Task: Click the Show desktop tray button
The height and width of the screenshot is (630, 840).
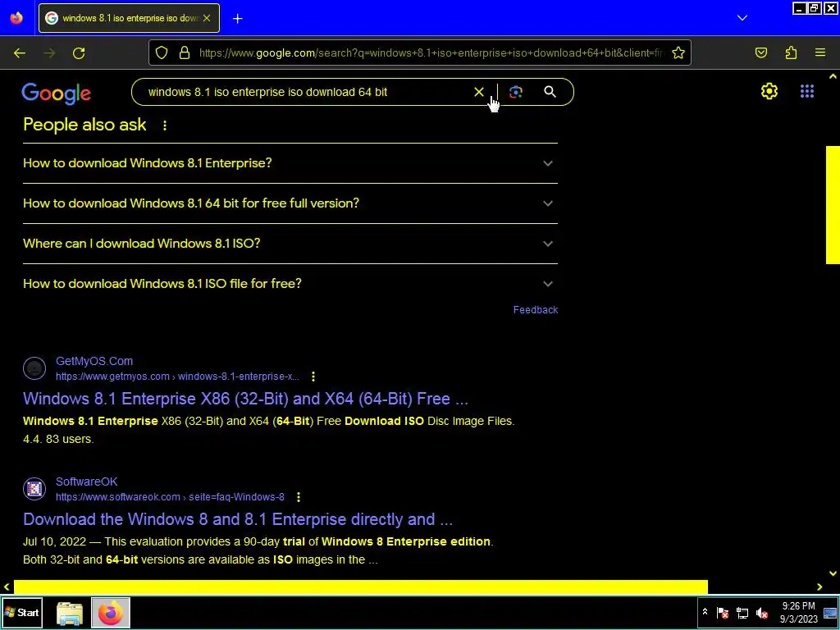Action: (x=830, y=613)
